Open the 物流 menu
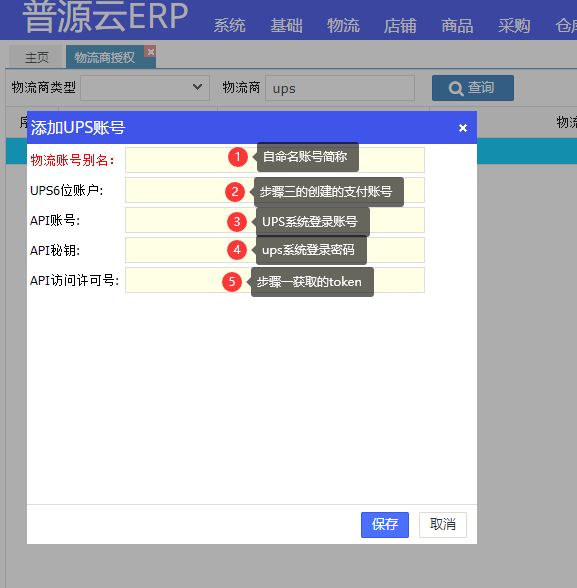Screen dimensions: 577x588 pos(343,26)
